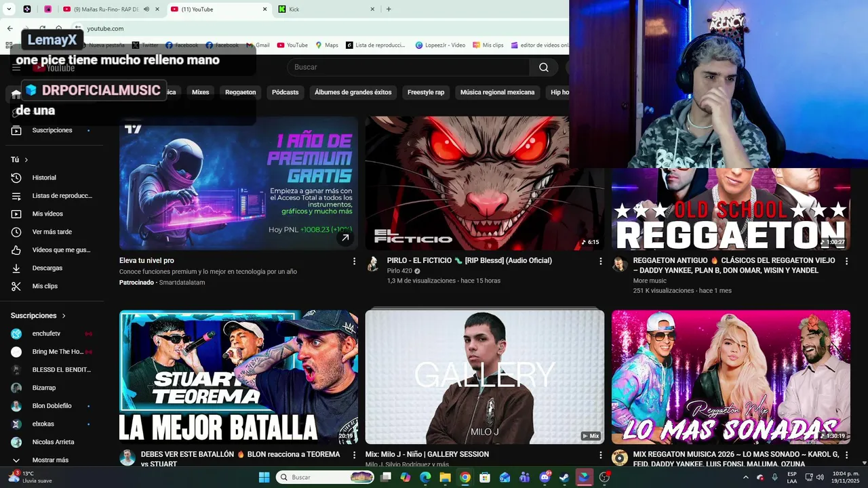Open Steam from the taskbar
The height and width of the screenshot is (488, 868).
click(x=564, y=477)
